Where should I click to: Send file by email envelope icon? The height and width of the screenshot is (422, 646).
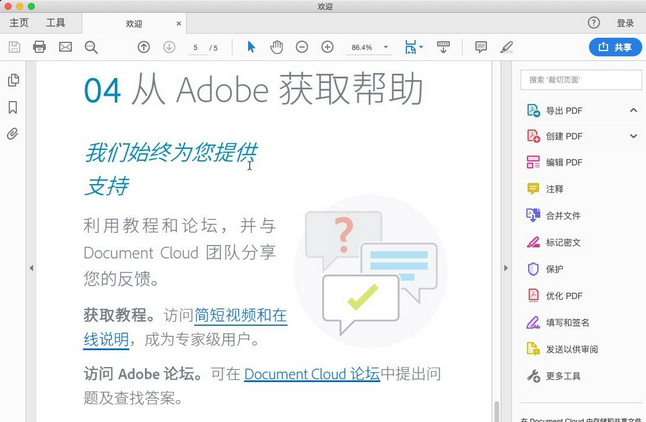65,47
